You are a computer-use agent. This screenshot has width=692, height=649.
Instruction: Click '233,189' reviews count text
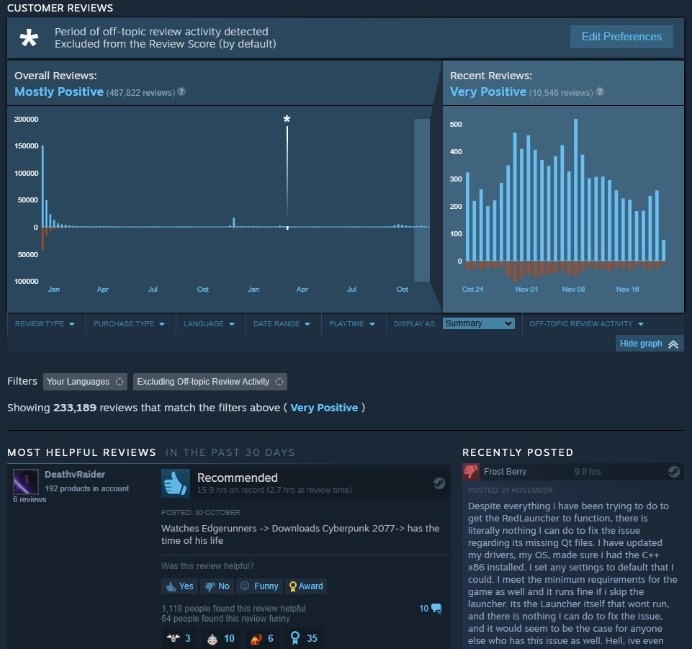click(75, 407)
